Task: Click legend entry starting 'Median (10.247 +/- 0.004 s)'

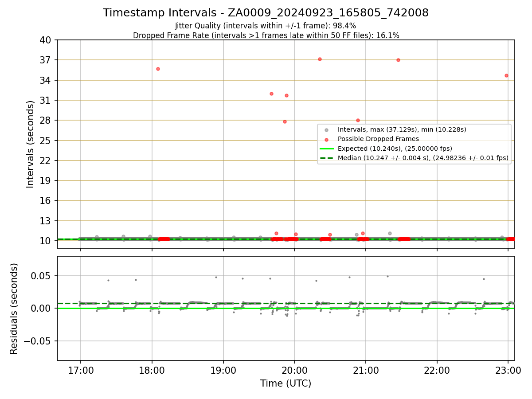Action: 423,157
